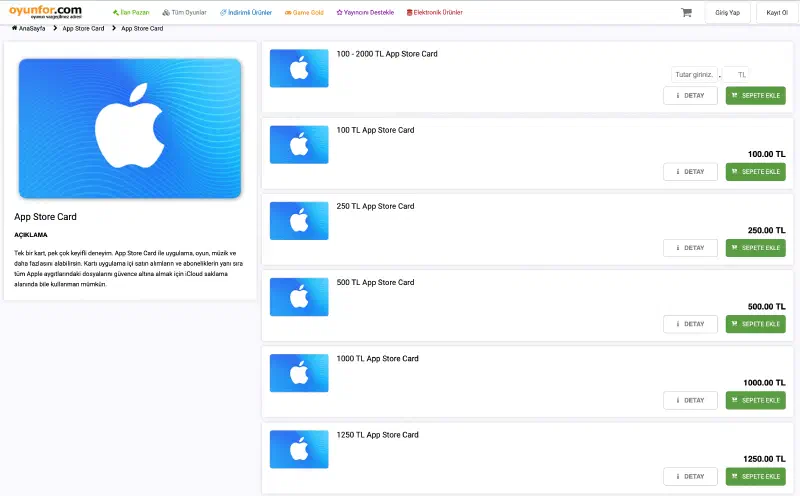Click thumbnail of 100 TL App Store Card
This screenshot has height=496, width=800.
tap(299, 144)
